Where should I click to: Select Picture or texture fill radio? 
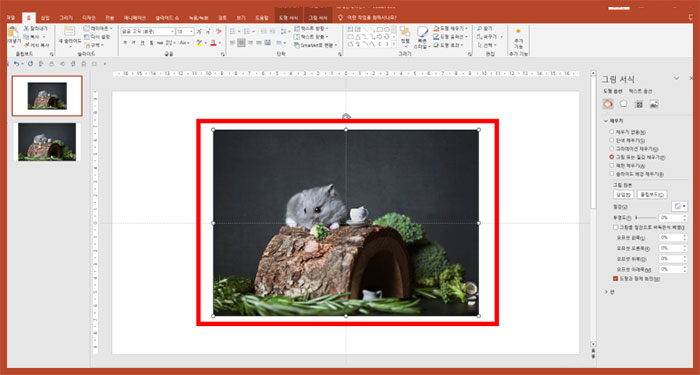click(x=611, y=157)
